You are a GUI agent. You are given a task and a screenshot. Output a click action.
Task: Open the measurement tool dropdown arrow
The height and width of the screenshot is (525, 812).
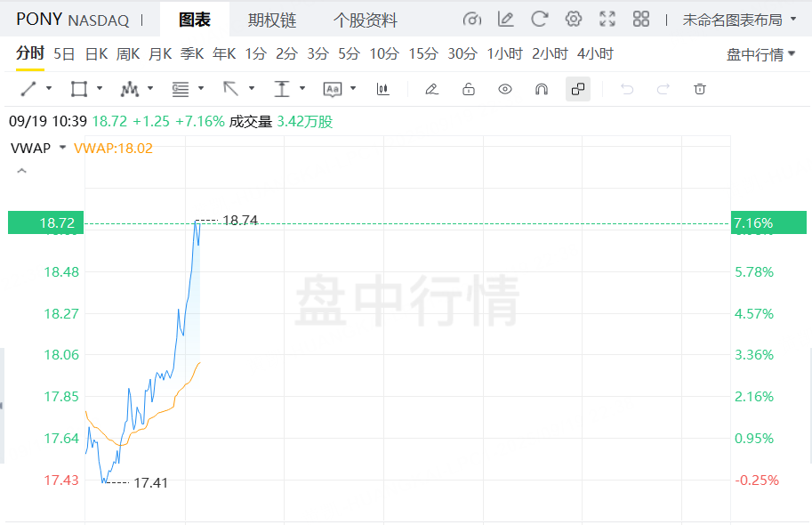coord(302,89)
